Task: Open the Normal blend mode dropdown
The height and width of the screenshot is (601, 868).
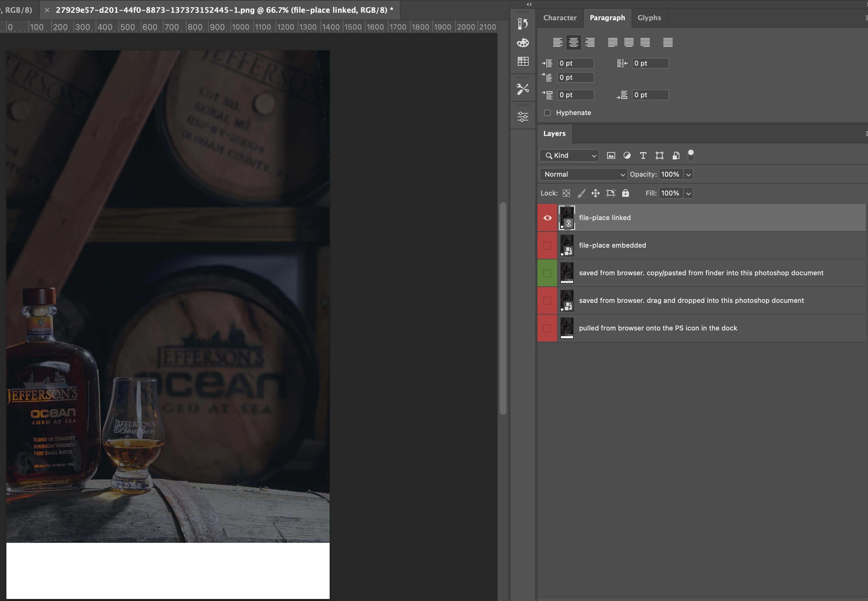Action: pos(583,174)
